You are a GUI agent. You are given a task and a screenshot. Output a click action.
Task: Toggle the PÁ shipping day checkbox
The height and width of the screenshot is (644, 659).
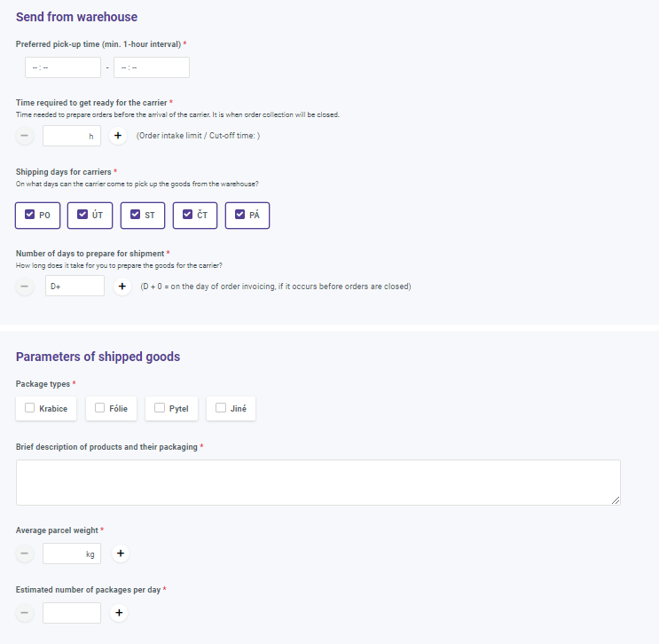coord(247,216)
